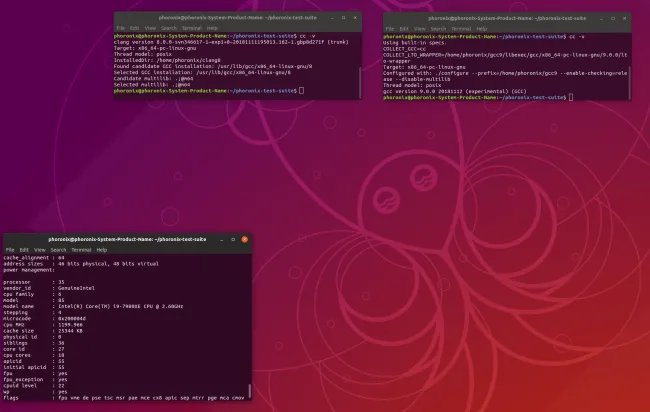The height and width of the screenshot is (412, 650).
Task: Click 'cpu cores : 18' line
Action: tap(34, 355)
